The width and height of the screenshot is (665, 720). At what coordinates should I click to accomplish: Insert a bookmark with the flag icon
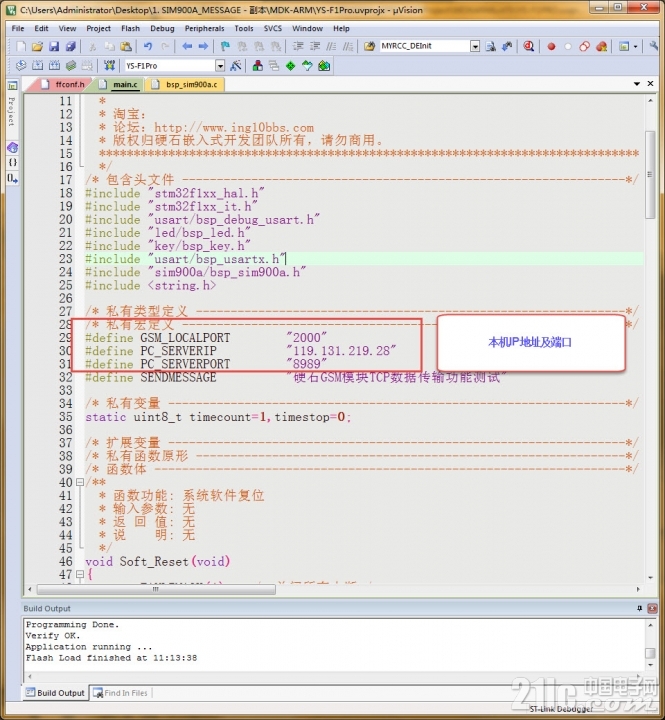pyautogui.click(x=225, y=46)
